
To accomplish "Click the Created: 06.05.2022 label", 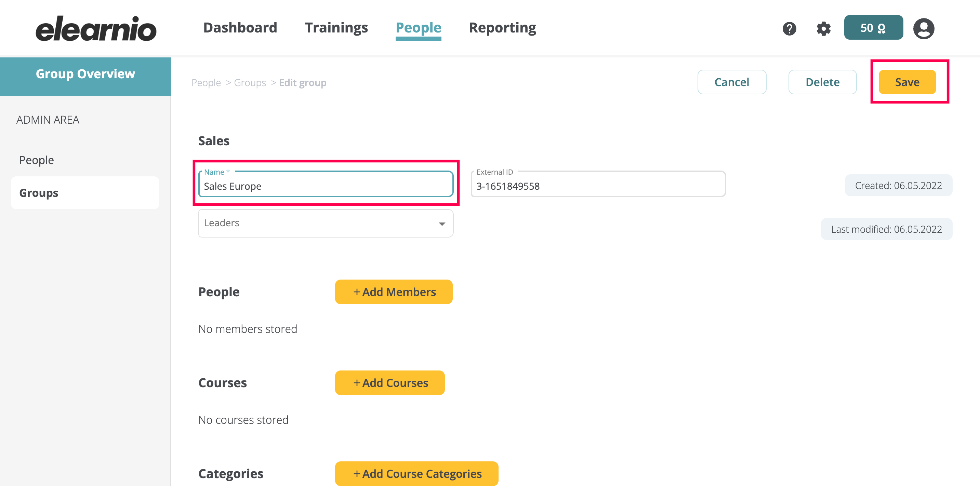I will [x=898, y=186].
